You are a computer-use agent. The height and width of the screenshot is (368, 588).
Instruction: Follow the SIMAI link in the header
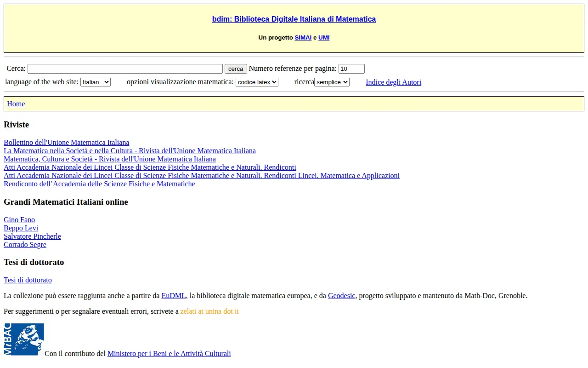[x=303, y=38]
